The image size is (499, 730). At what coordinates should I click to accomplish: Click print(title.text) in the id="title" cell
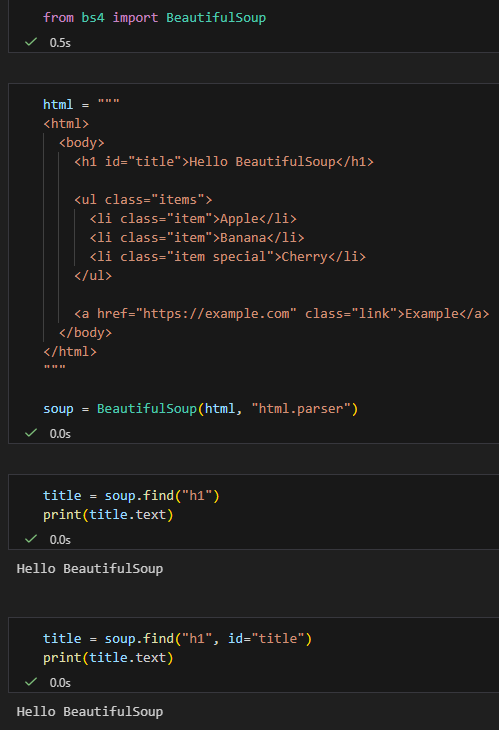108,658
